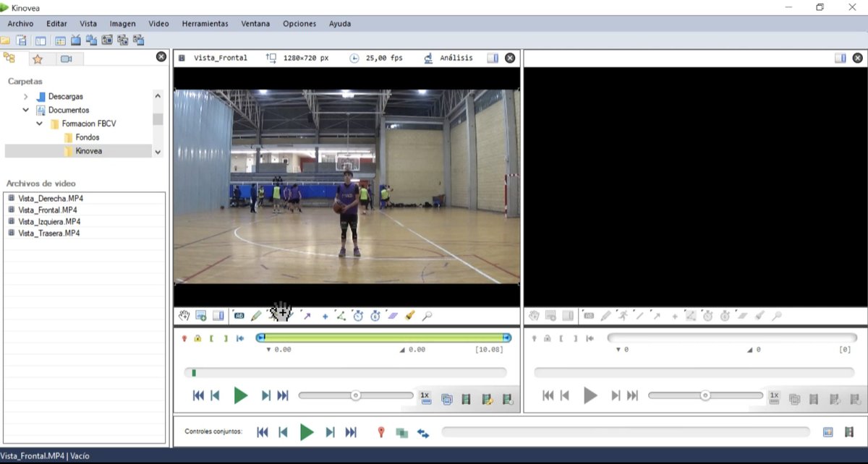Collapse the Formacion FBCV folder
Image resolution: width=868 pixels, height=464 pixels.
click(x=40, y=124)
